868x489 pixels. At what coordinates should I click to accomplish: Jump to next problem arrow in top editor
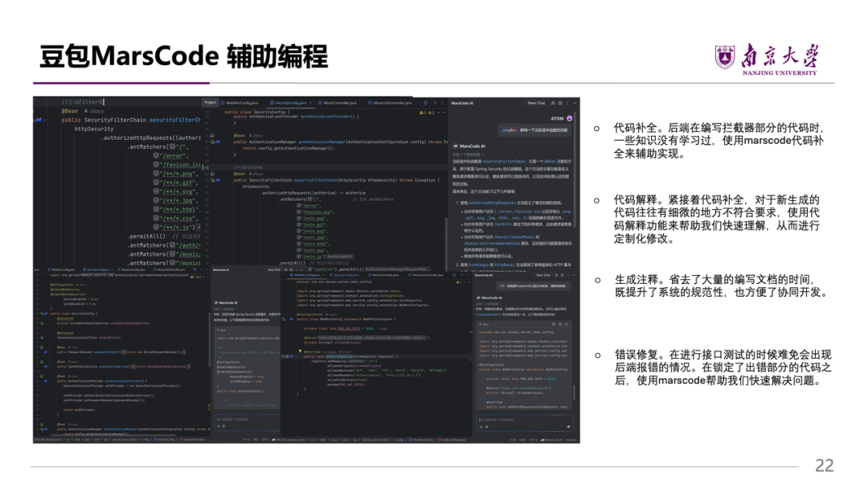(x=444, y=113)
